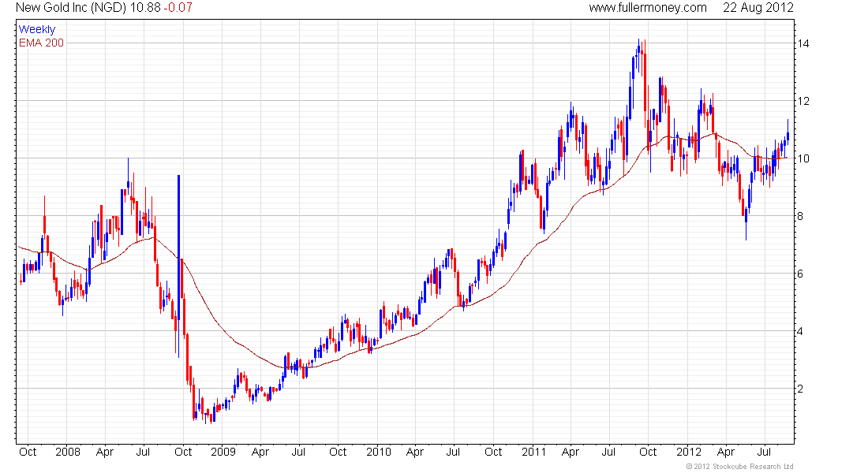
Task: Click the y-axis label 8
Action: 800,216
